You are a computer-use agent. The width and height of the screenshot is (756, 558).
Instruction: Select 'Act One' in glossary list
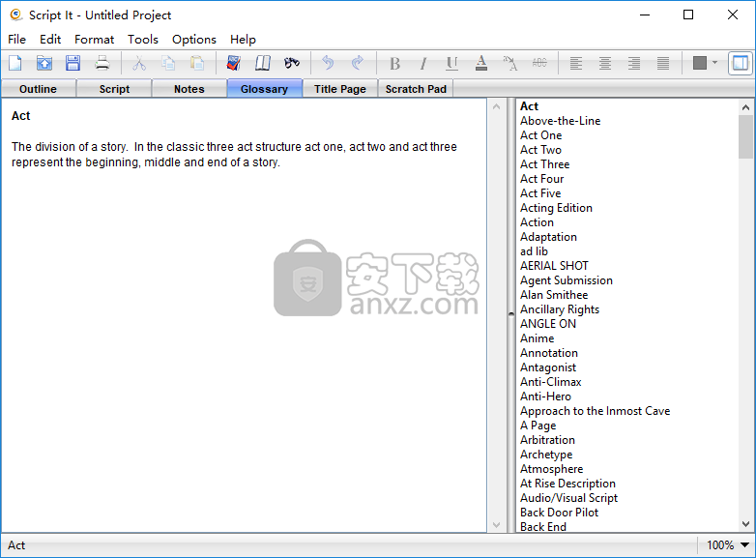541,135
